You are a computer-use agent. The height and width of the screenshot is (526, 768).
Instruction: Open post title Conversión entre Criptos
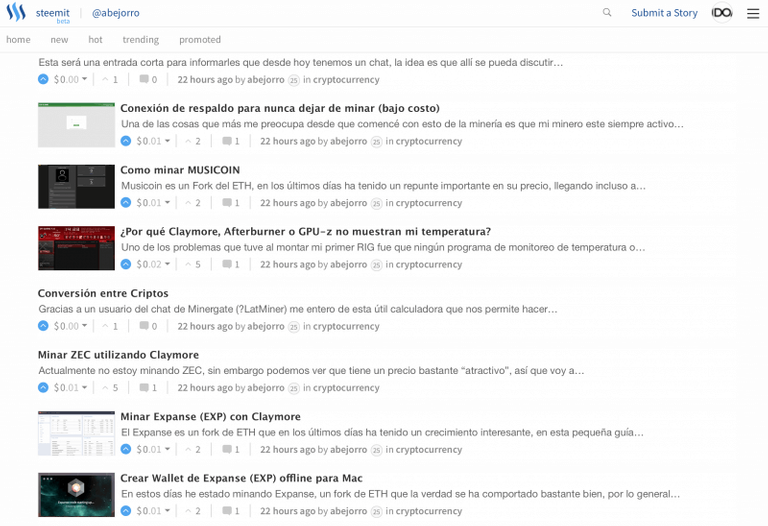pyautogui.click(x=103, y=293)
